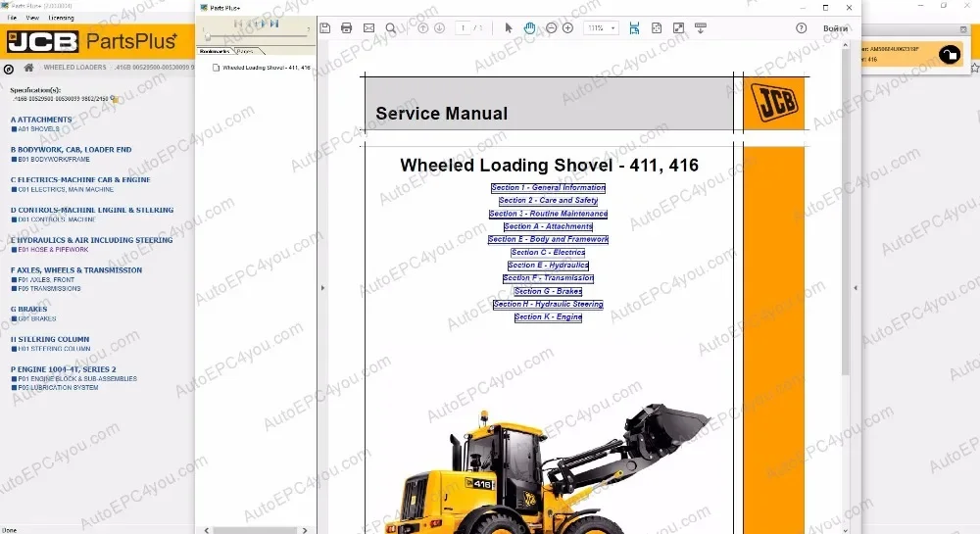Zoom out with the minus button
The width and height of the screenshot is (980, 534).
(x=551, y=28)
